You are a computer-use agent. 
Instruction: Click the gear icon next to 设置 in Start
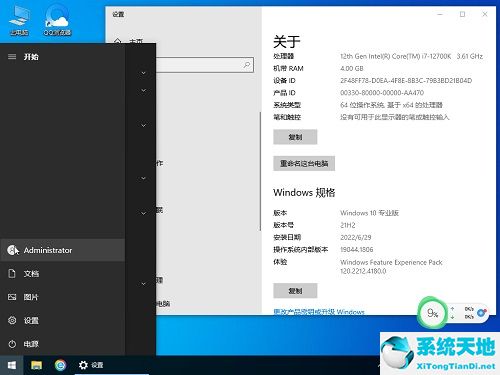12,320
